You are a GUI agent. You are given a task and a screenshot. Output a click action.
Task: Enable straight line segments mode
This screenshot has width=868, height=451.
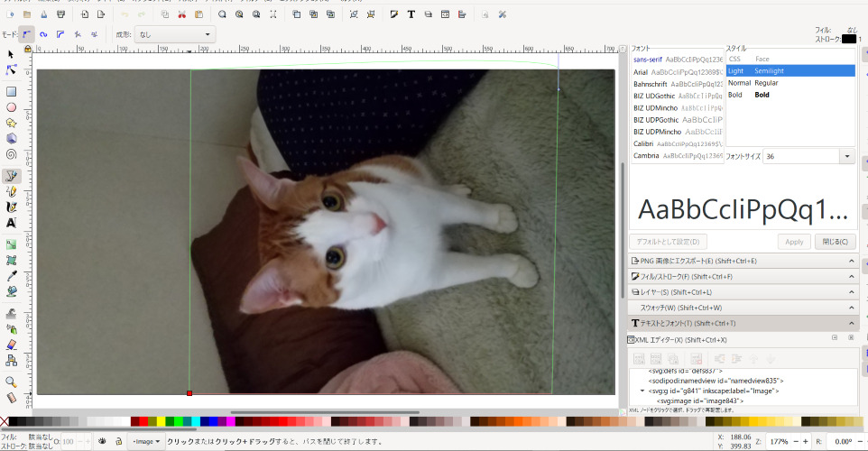(x=78, y=34)
